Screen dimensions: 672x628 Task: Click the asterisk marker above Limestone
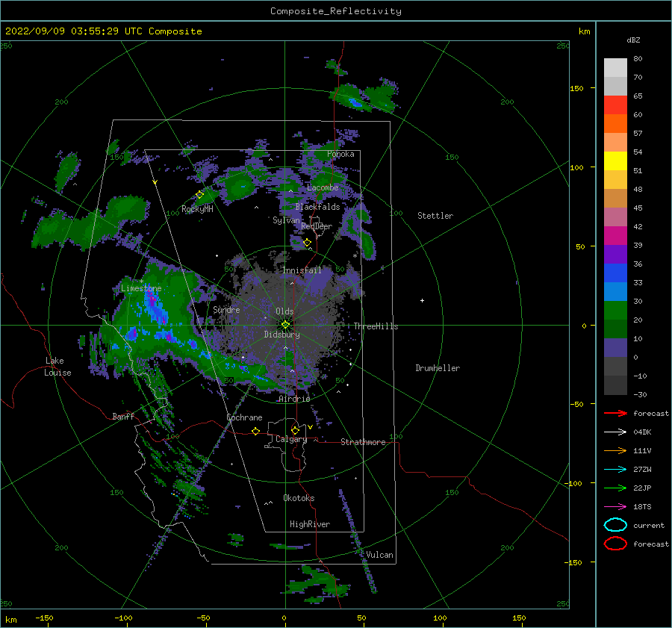141,282
